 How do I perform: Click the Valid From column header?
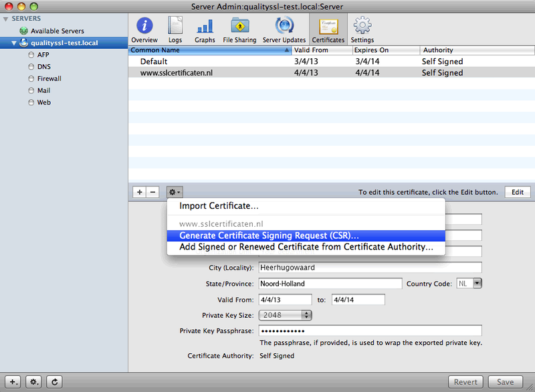tap(322, 50)
